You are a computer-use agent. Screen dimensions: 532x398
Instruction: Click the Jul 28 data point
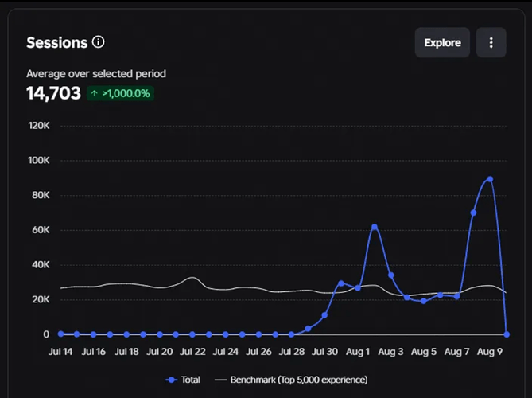pos(291,334)
